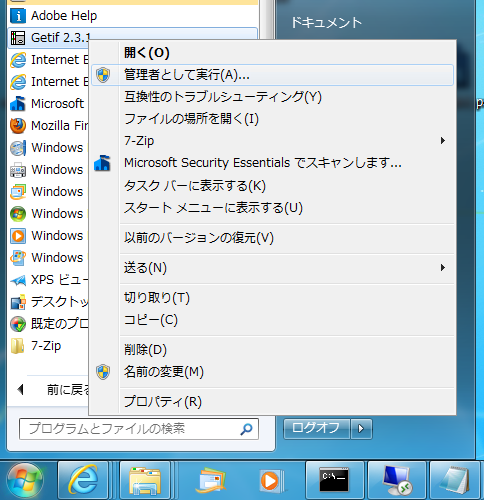This screenshot has height=500, width=484.
Task: Select 以前のバージョンの復元(V)
Action: tap(272, 238)
